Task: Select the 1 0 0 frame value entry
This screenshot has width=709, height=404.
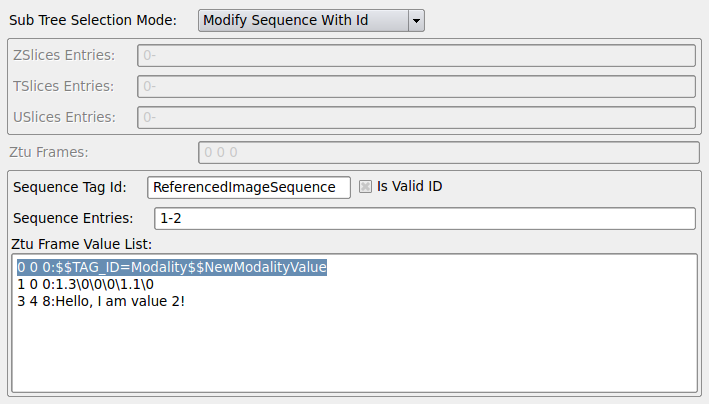Action: (x=85, y=284)
